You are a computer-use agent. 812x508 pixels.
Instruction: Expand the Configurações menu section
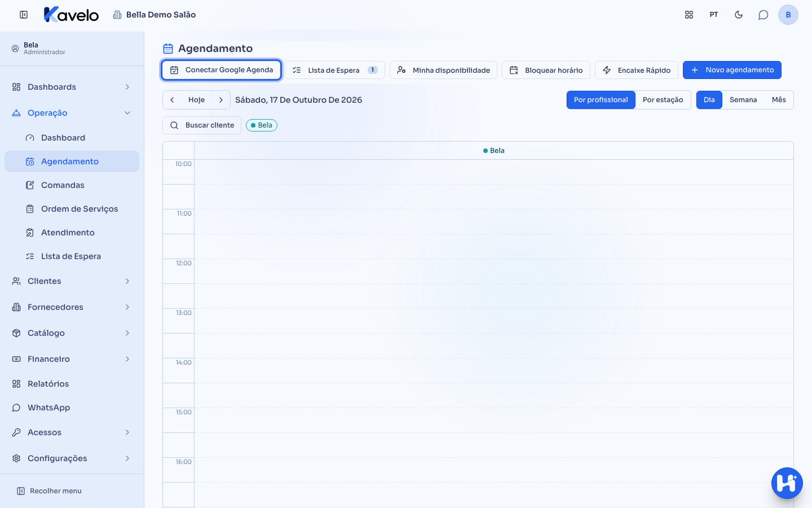click(x=72, y=458)
